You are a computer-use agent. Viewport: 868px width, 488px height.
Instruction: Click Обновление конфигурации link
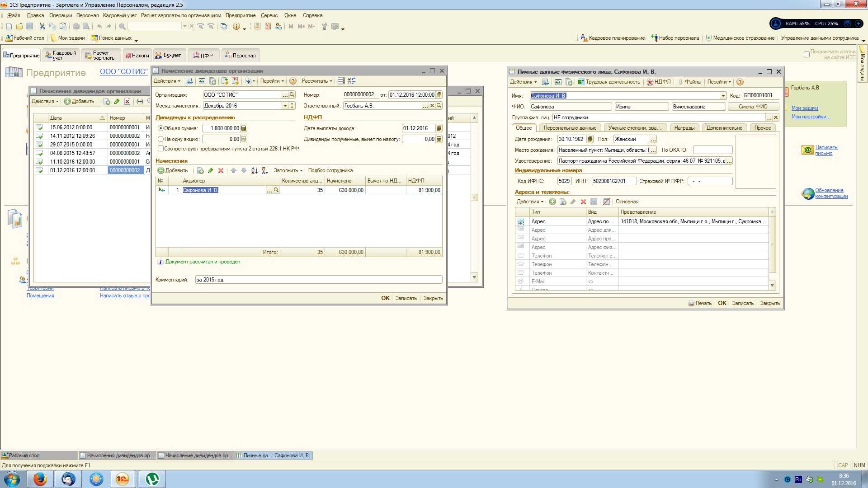pos(831,193)
